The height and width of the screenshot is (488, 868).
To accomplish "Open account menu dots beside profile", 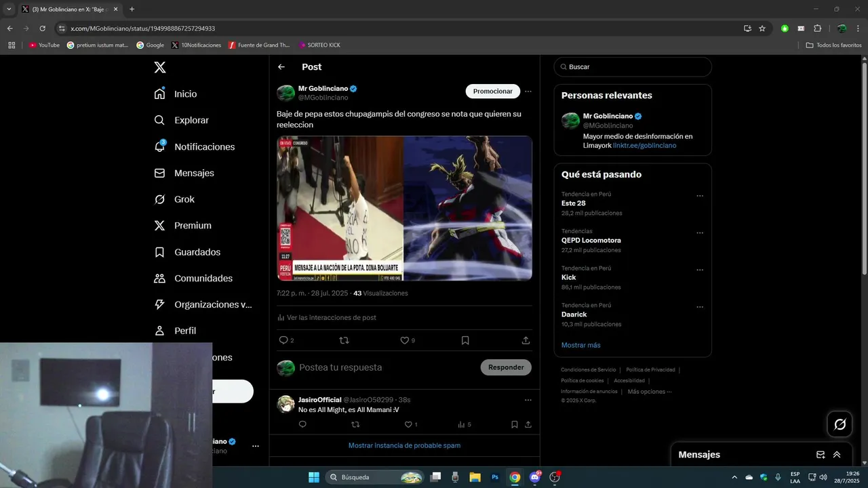I will tap(256, 446).
